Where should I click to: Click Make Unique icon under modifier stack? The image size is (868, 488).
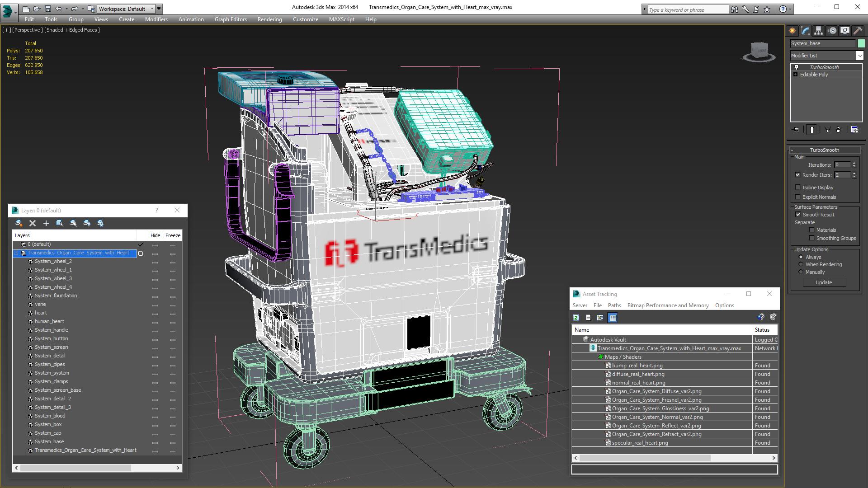(x=827, y=130)
